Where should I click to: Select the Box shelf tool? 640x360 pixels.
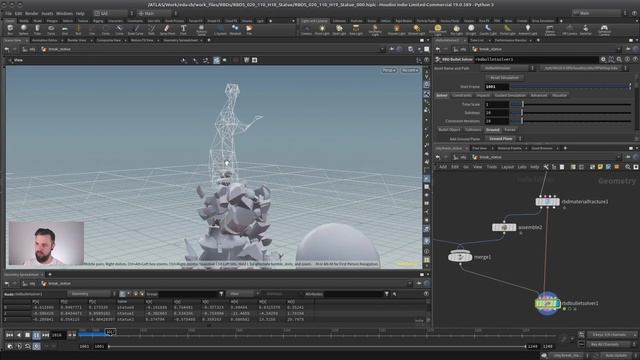(10, 29)
